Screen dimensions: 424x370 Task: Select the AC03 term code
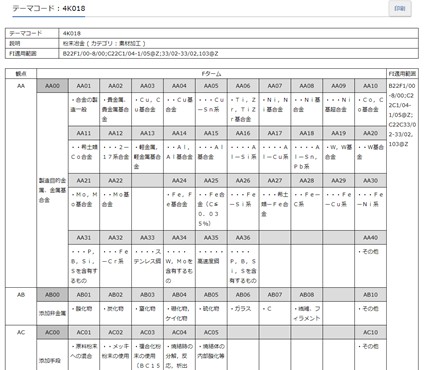(147, 332)
